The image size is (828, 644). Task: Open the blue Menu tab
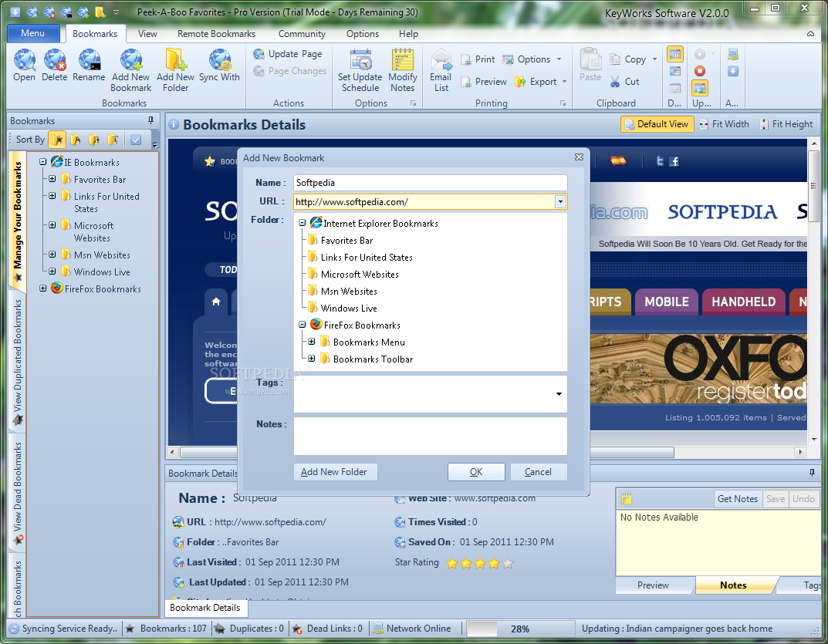click(x=32, y=33)
